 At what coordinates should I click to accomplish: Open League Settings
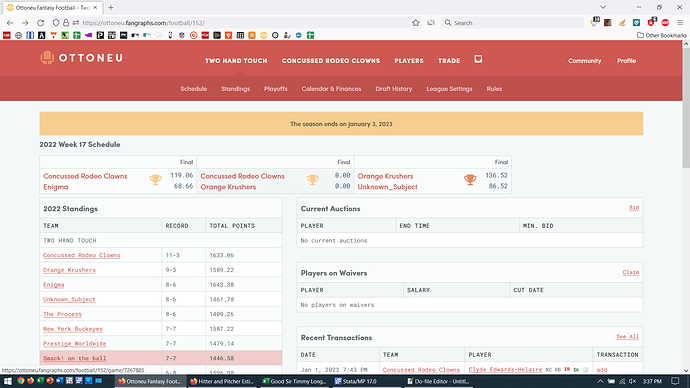449,88
